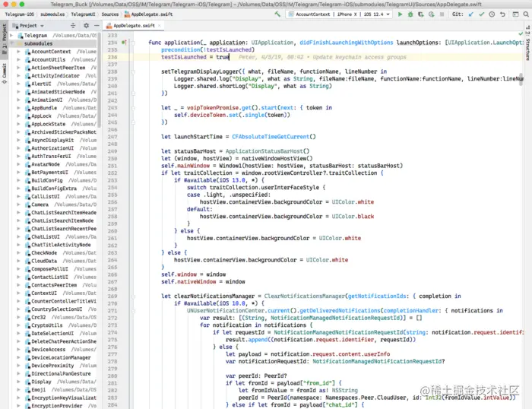Revert changes with the undo arrow icon
Screen dimensions: 532x409
[x=502, y=14]
